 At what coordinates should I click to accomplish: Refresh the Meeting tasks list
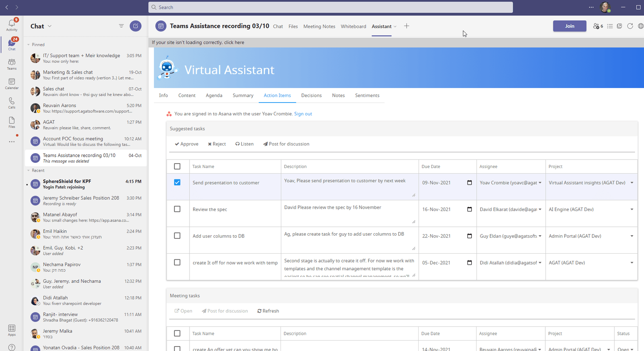coord(268,311)
